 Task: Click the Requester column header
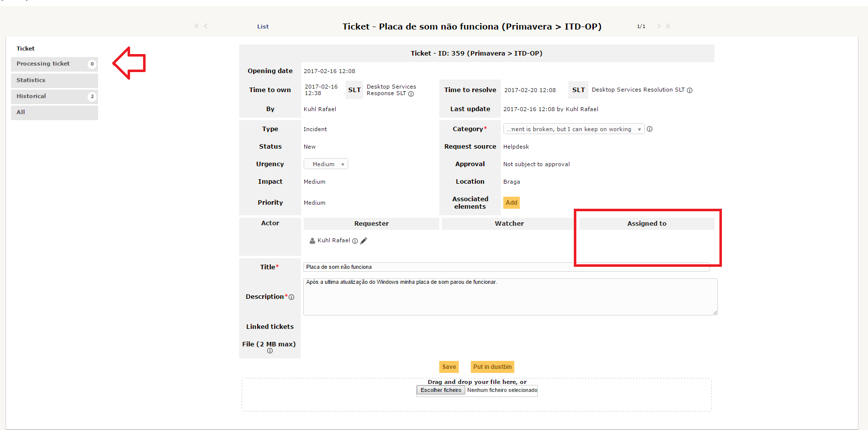[x=371, y=224]
